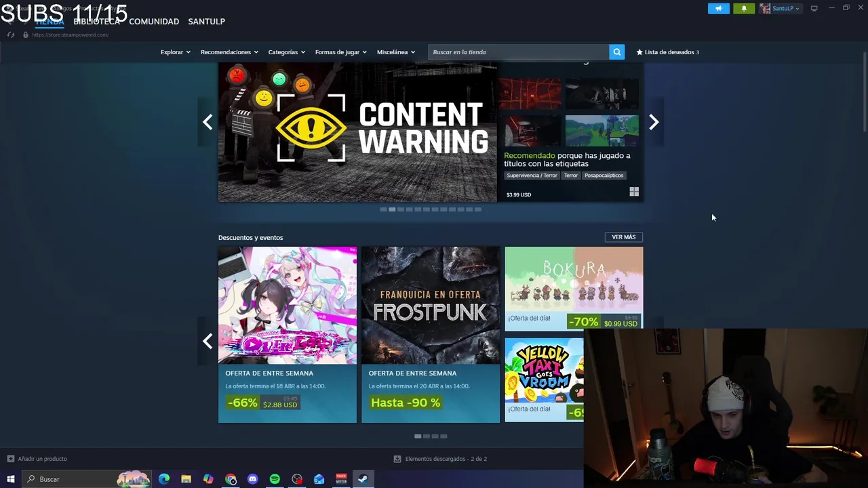Switch to the BIBLIOTECA tab

pyautogui.click(x=96, y=21)
